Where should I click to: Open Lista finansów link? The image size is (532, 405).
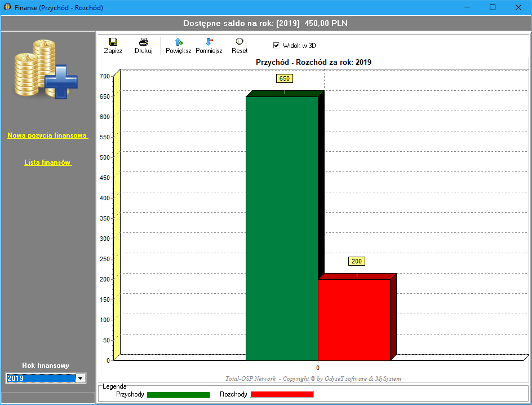(47, 162)
